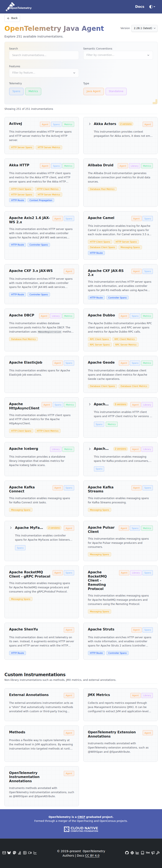Click the Apache Geode card title

point(101,363)
